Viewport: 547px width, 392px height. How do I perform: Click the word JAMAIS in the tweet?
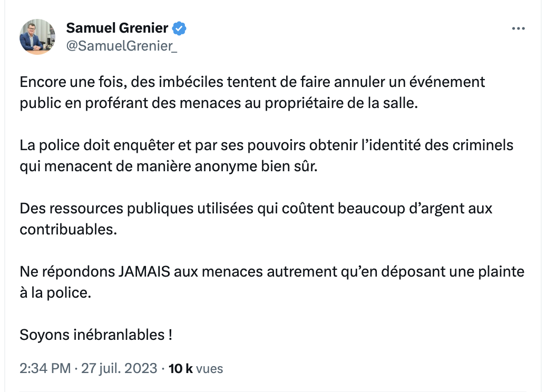click(x=144, y=272)
